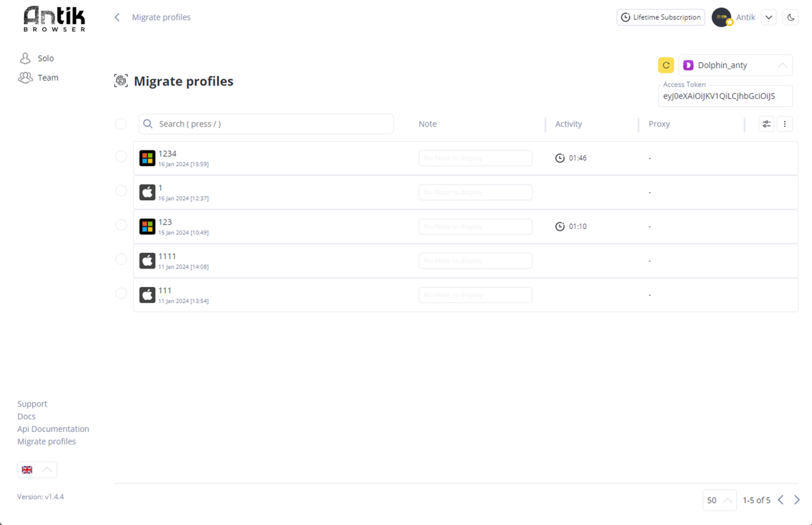Image resolution: width=812 pixels, height=525 pixels.
Task: Click the Windows icon of profile 1234
Action: click(148, 159)
